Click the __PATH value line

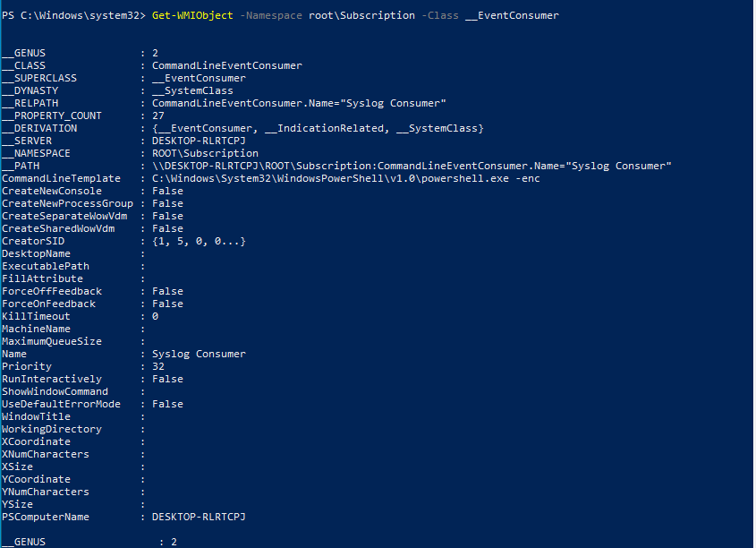[412, 166]
